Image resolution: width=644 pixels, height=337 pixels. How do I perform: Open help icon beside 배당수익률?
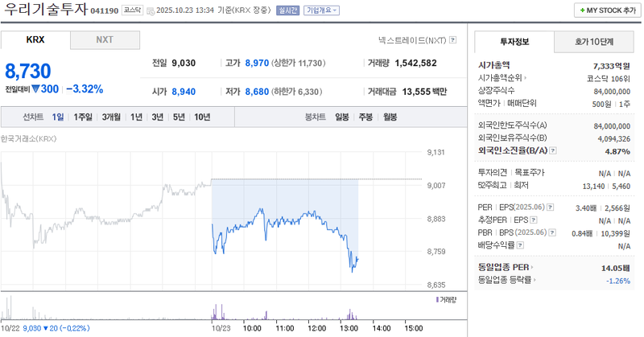pos(520,245)
